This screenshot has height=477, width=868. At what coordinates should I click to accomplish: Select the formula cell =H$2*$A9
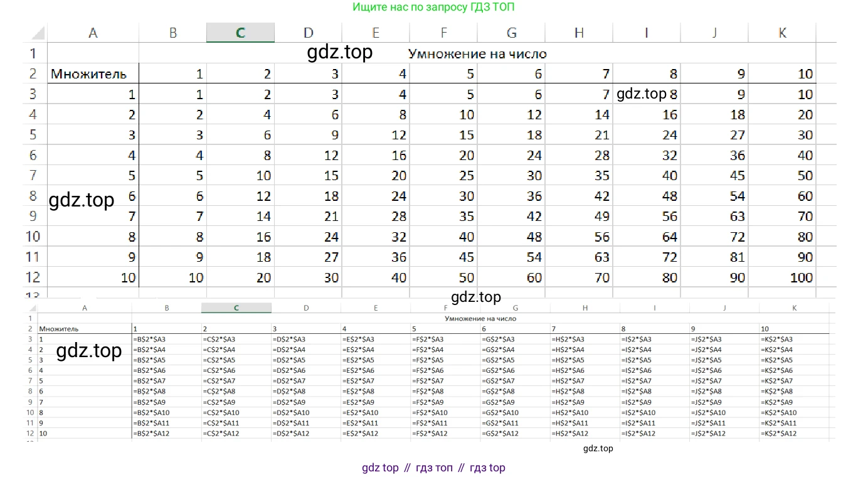(585, 402)
